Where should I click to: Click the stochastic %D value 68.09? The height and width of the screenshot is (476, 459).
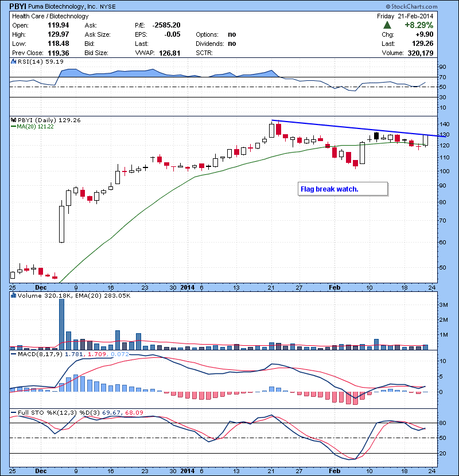(x=134, y=412)
